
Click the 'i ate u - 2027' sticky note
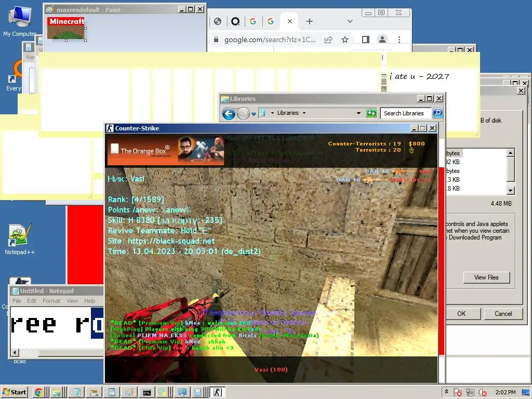tap(419, 77)
